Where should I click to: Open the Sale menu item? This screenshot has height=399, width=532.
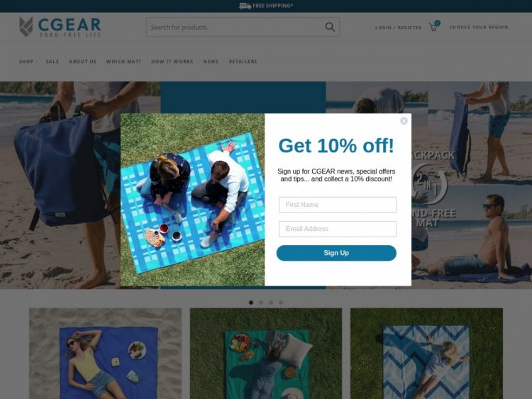[x=52, y=62]
